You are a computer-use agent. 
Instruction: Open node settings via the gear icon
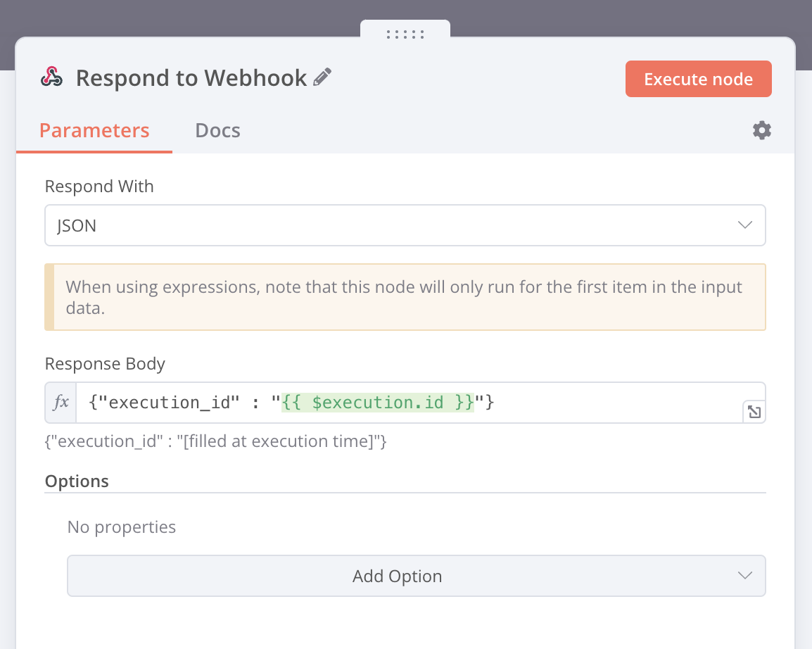click(761, 130)
